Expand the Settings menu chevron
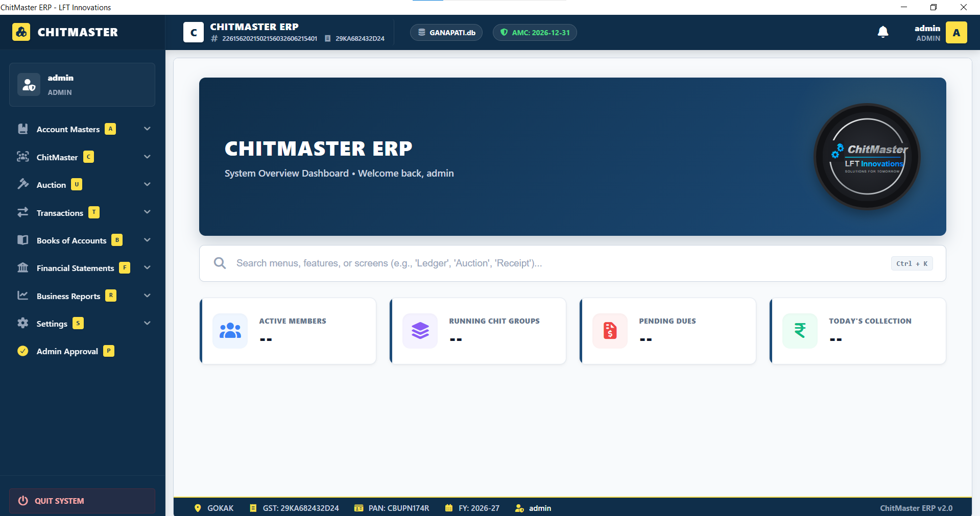This screenshot has height=516, width=980. click(147, 323)
